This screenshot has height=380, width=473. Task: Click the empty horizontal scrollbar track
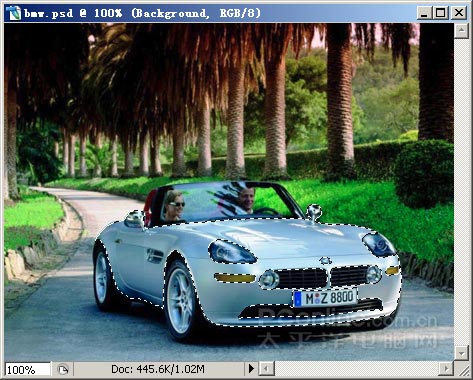(x=356, y=369)
